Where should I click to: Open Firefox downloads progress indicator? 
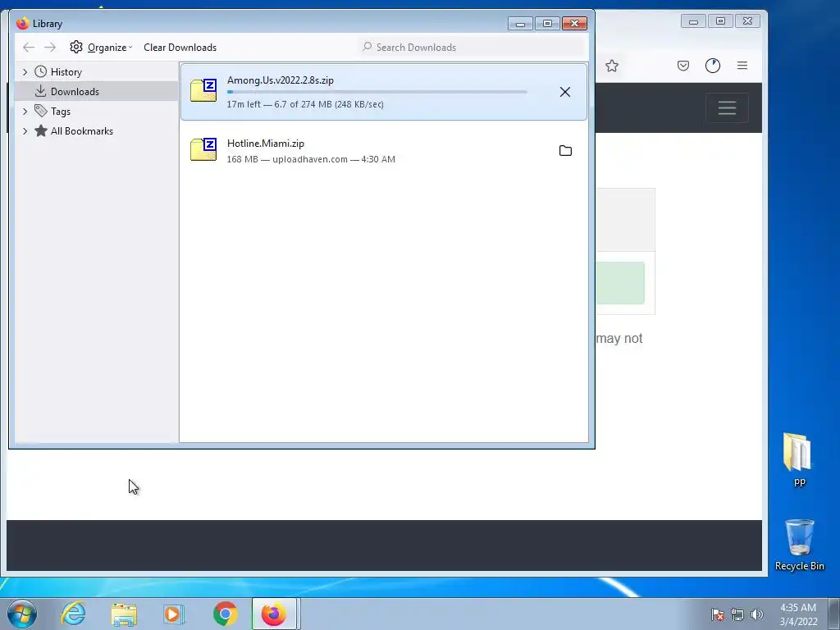tap(713, 66)
